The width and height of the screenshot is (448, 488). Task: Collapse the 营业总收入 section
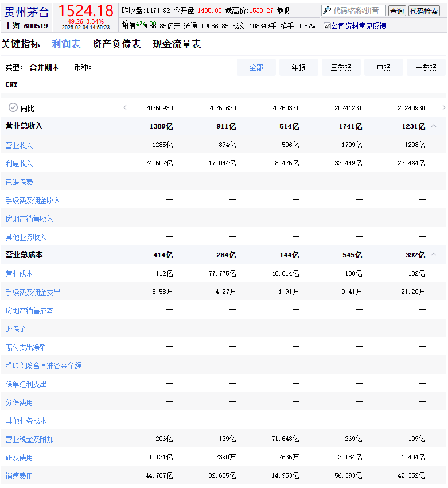click(434, 126)
